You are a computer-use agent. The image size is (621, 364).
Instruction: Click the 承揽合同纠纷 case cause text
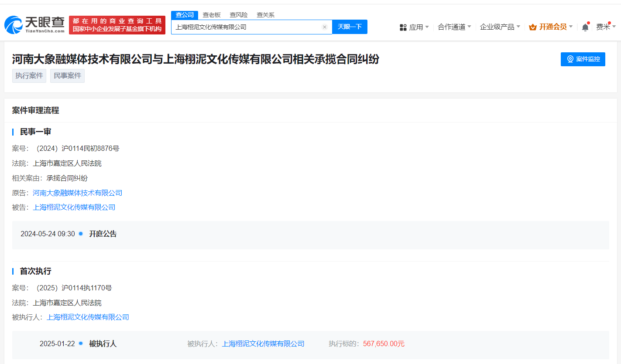click(x=67, y=178)
